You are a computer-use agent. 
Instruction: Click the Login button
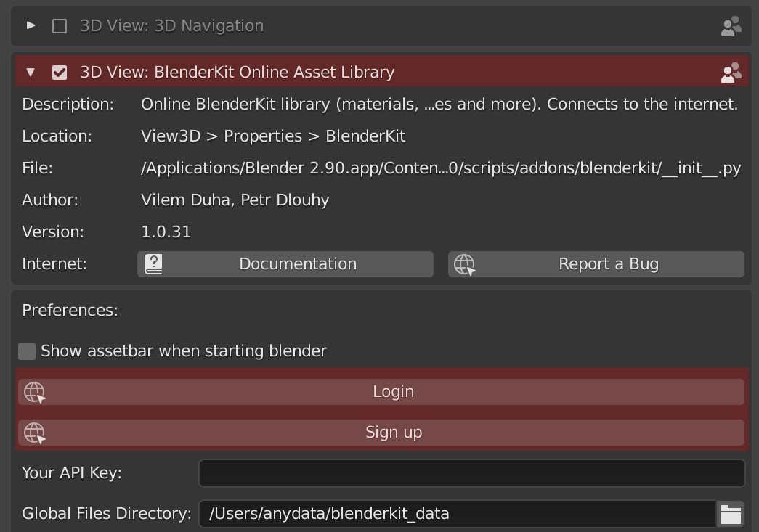tap(381, 392)
